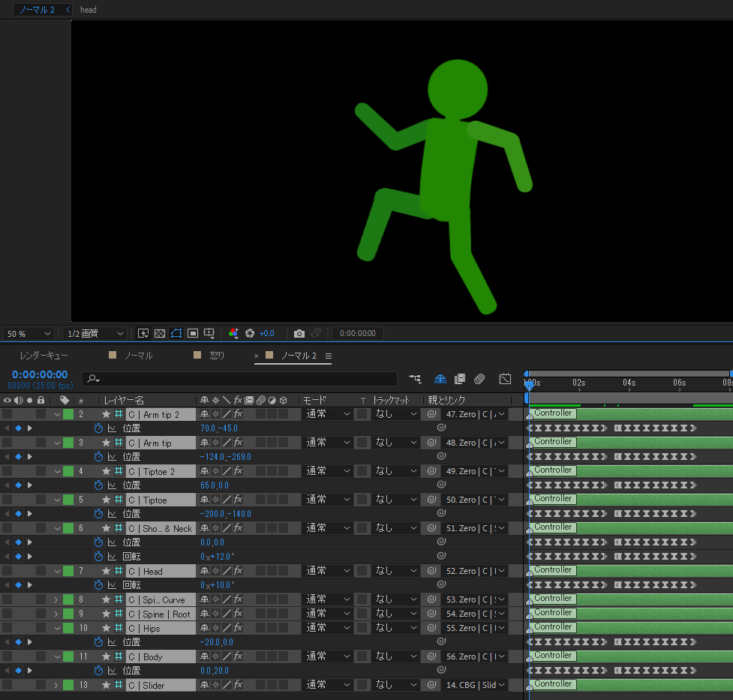Toggle visibility of C | Head layer
Image resolution: width=733 pixels, height=700 pixels.
tap(7, 571)
